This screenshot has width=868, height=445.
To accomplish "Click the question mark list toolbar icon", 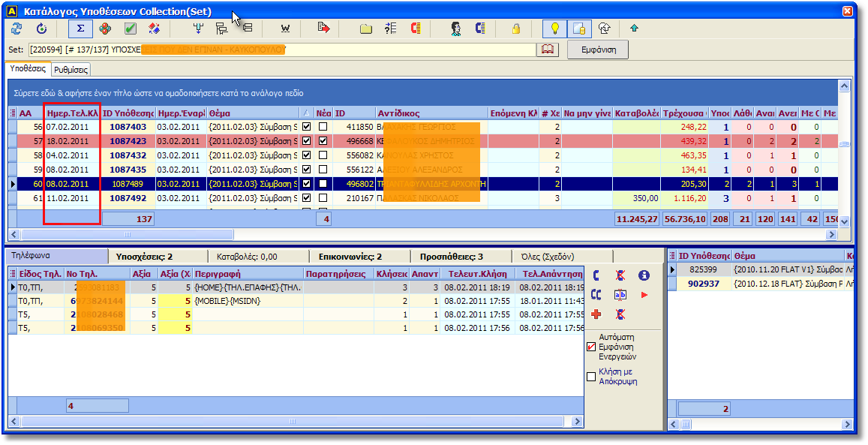I will pos(391,29).
